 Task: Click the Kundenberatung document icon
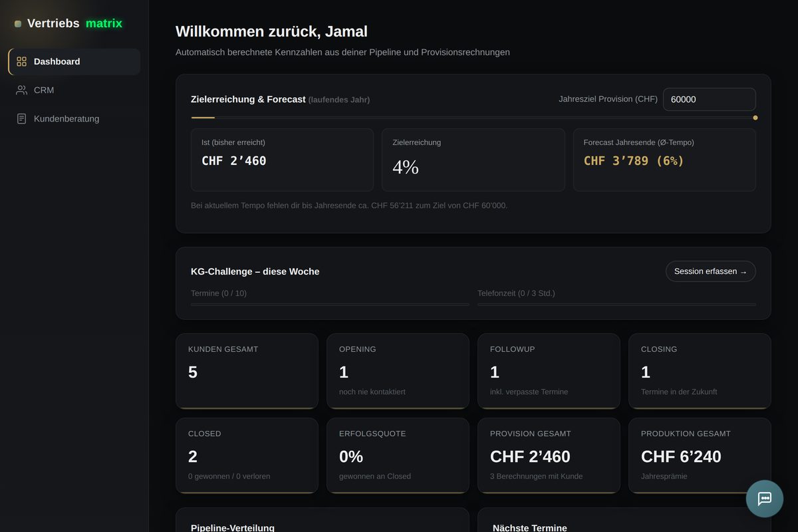click(21, 118)
